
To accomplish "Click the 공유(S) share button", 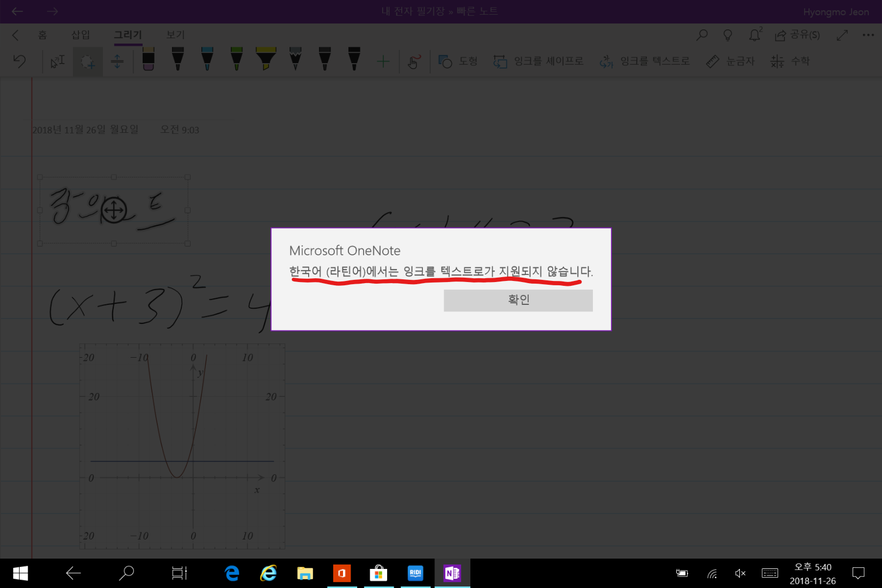I will pyautogui.click(x=797, y=35).
